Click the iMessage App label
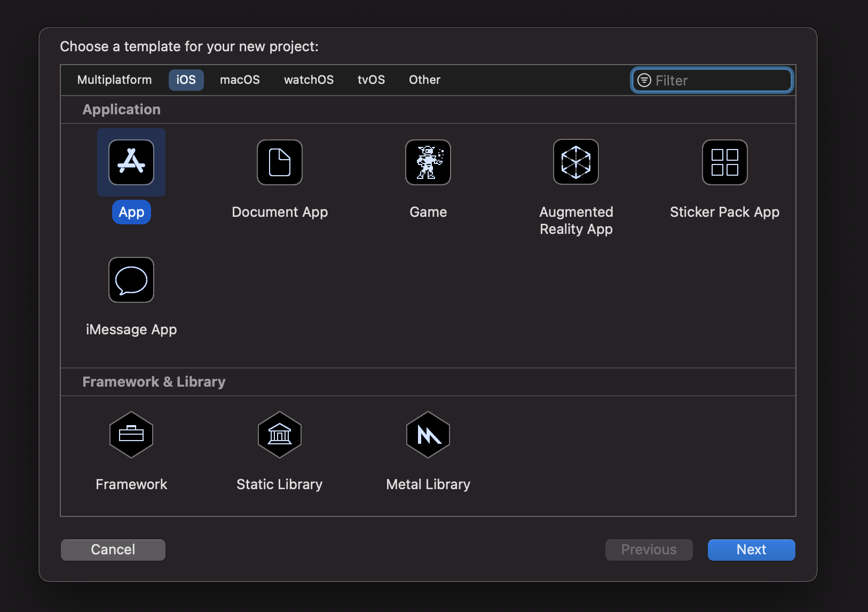This screenshot has height=612, width=868. pos(131,329)
